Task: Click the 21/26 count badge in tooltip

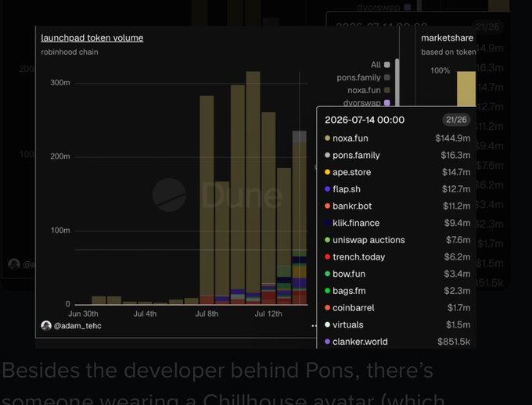Action: pos(456,120)
